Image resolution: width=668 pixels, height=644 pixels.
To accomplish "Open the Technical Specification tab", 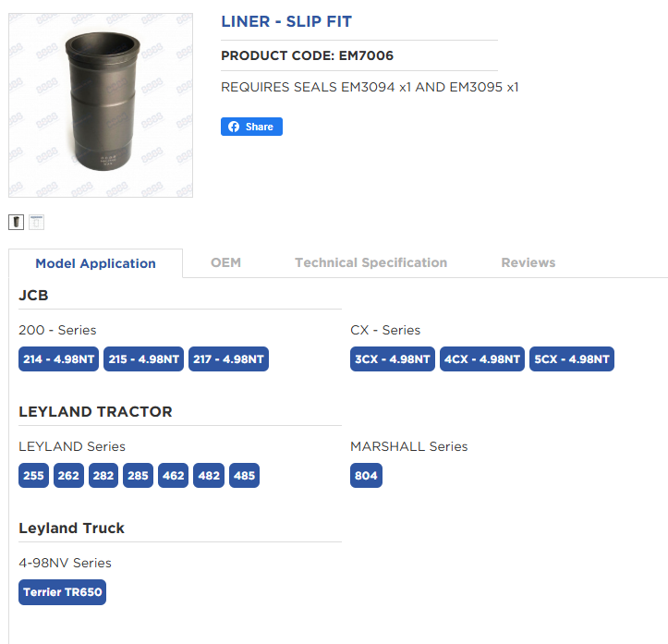I will click(370, 262).
